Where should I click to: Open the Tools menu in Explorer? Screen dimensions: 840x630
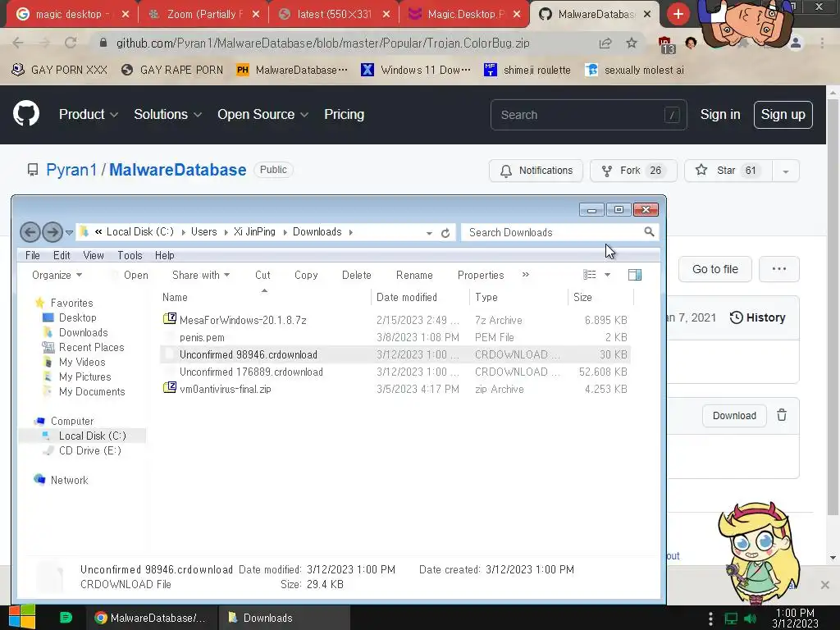coord(130,256)
